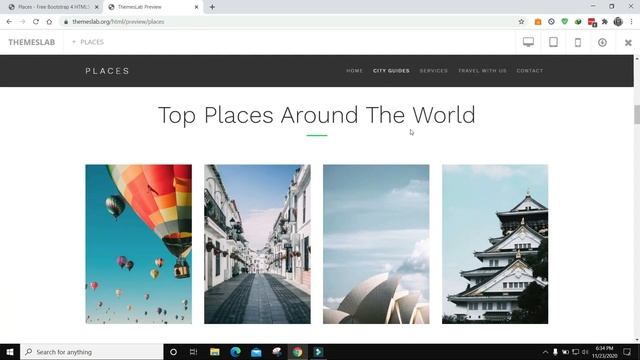Close the Places Free Bootstrap tab
The image size is (640, 360).
coord(97,7)
